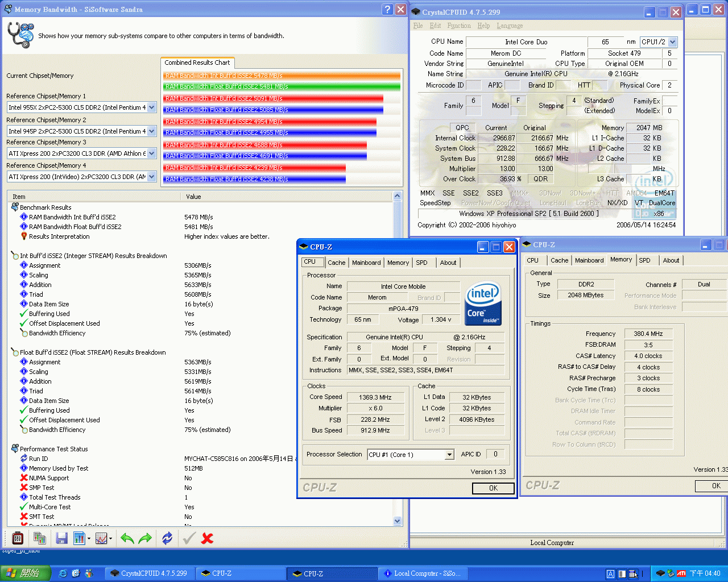Viewport: 728px width, 582px height.
Task: Click the Safely Remove Hardware tray icon
Action: click(x=671, y=573)
